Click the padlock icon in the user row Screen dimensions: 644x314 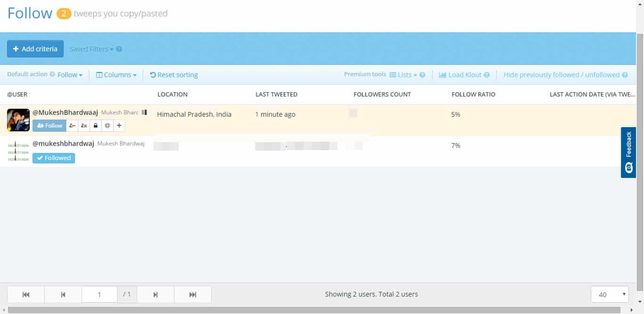click(x=96, y=126)
